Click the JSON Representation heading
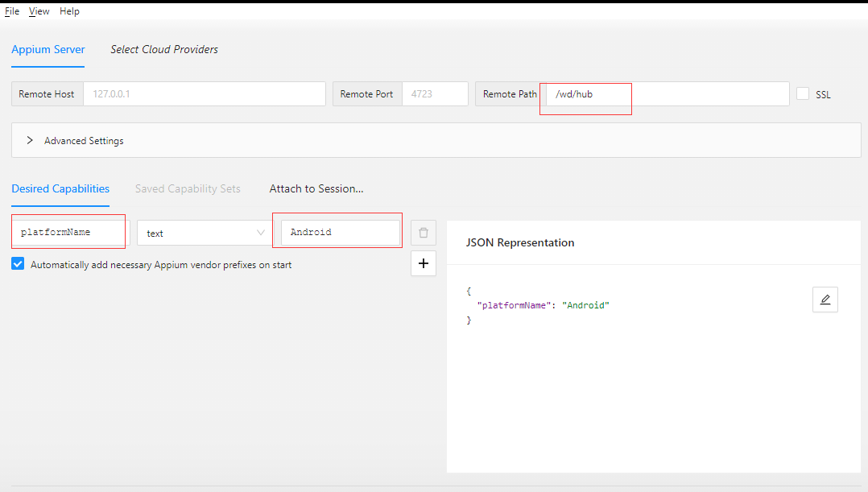Image resolution: width=868 pixels, height=492 pixels. [520, 242]
